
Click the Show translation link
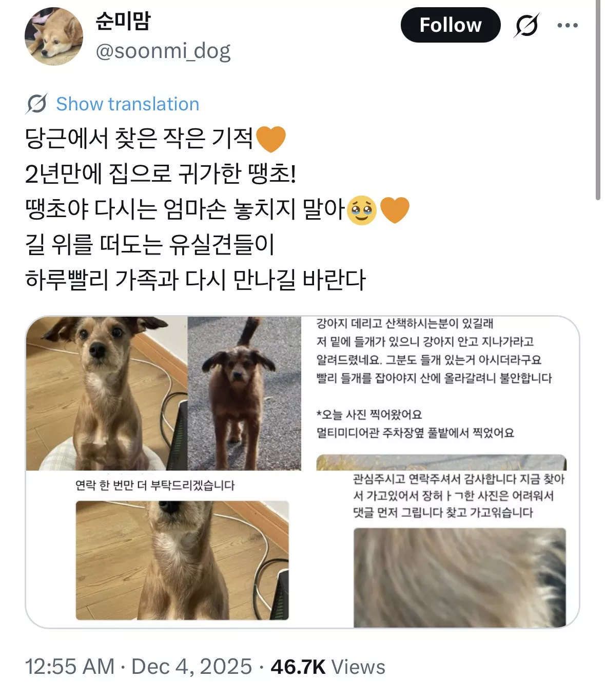coord(127,104)
